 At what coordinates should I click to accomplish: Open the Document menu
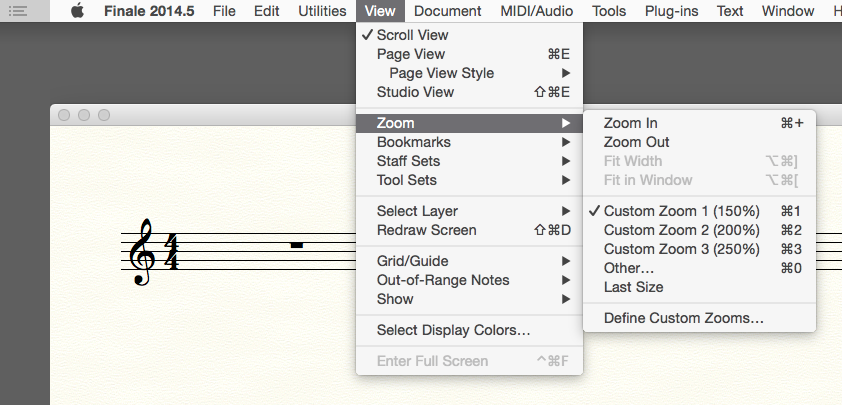[x=447, y=12]
